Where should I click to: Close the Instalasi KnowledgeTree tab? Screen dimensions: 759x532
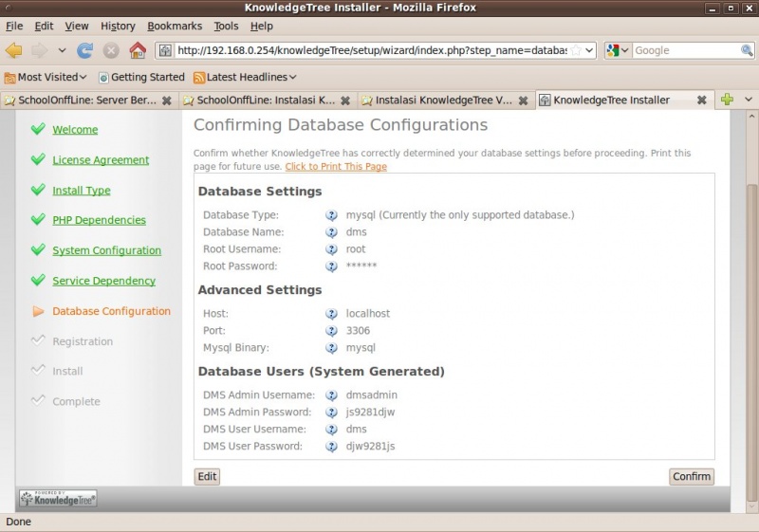tap(523, 101)
